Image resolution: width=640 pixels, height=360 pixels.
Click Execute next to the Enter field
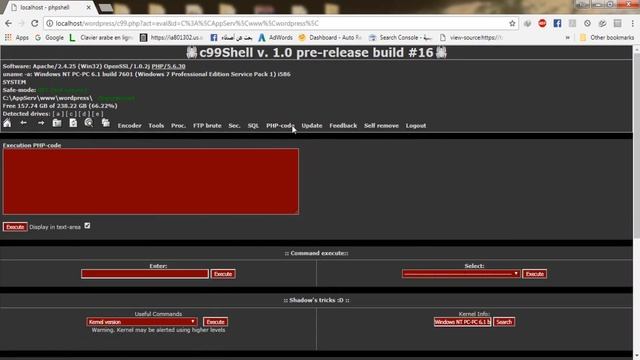click(x=223, y=274)
